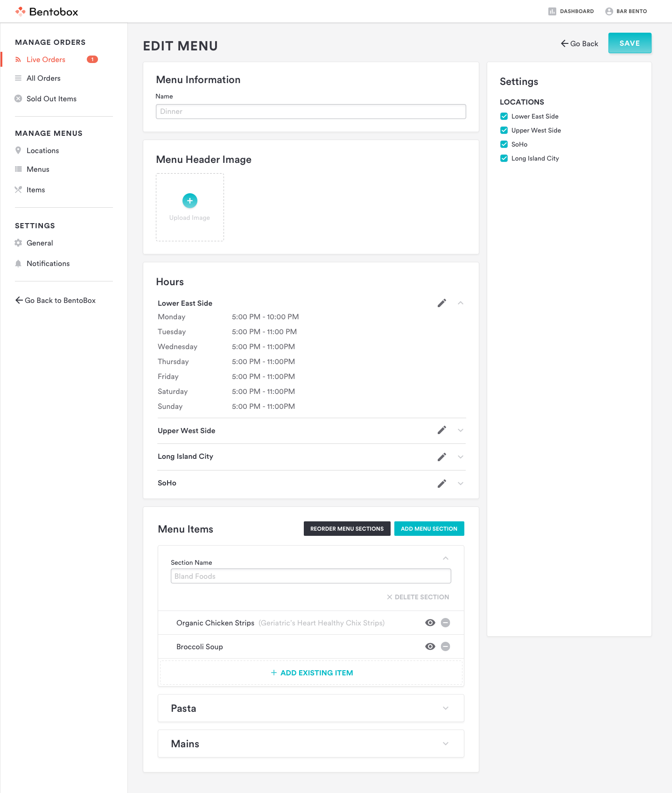Click the General settings gear icon
This screenshot has height=793, width=672.
point(18,243)
